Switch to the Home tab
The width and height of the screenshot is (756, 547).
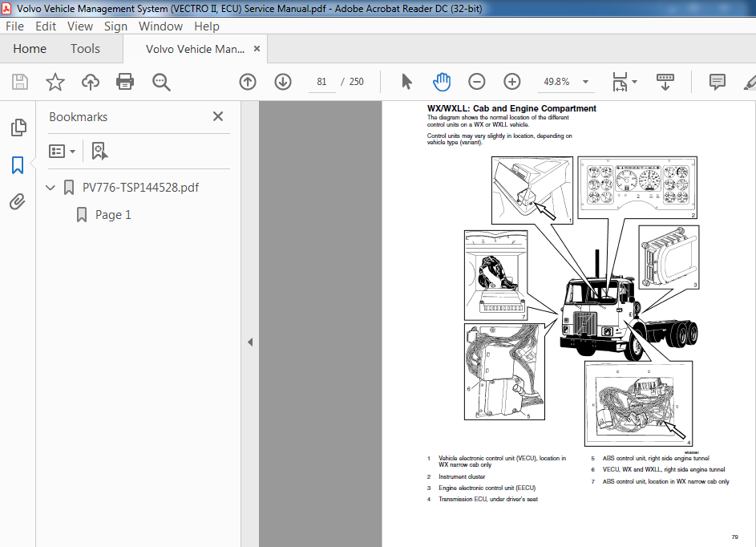point(30,49)
